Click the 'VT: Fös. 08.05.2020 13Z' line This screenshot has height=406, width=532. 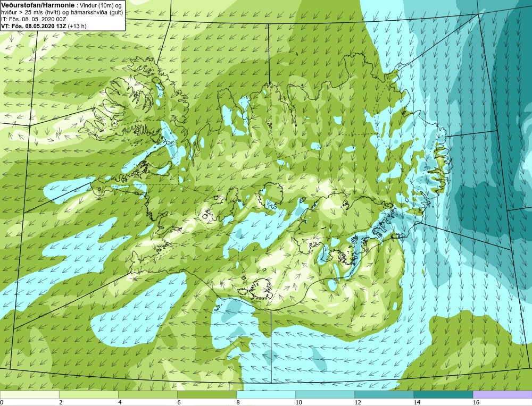[34, 26]
